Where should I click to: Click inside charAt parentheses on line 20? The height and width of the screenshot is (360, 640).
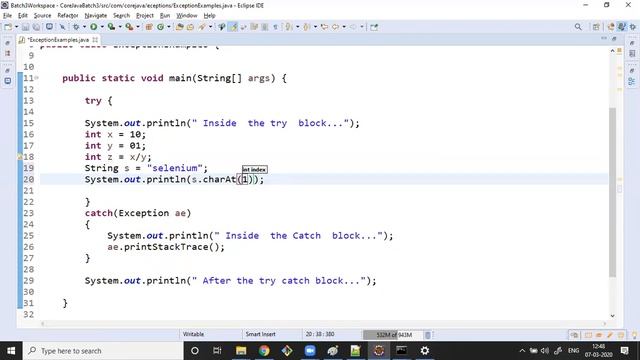click(x=245, y=179)
